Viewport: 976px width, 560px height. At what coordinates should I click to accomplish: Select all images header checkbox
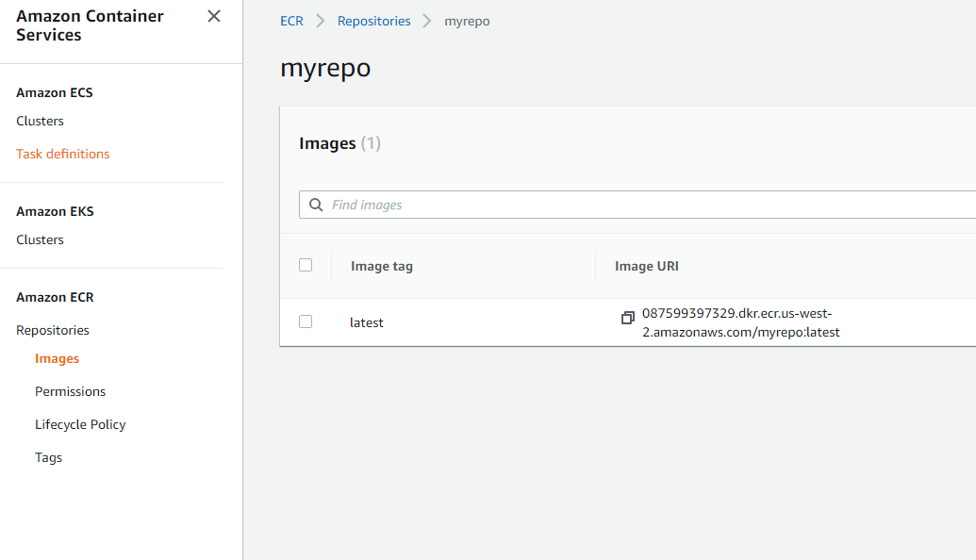[x=306, y=265]
